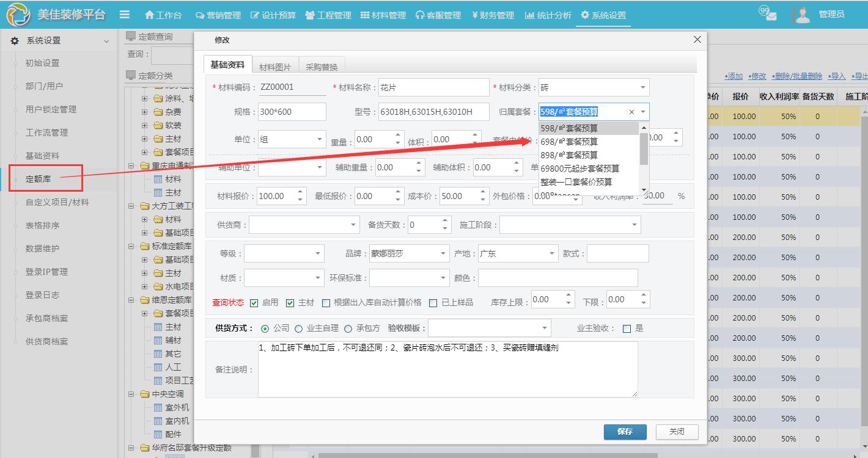Close the 修改 dialog with X icon
This screenshot has height=458, width=868.
pyautogui.click(x=697, y=40)
